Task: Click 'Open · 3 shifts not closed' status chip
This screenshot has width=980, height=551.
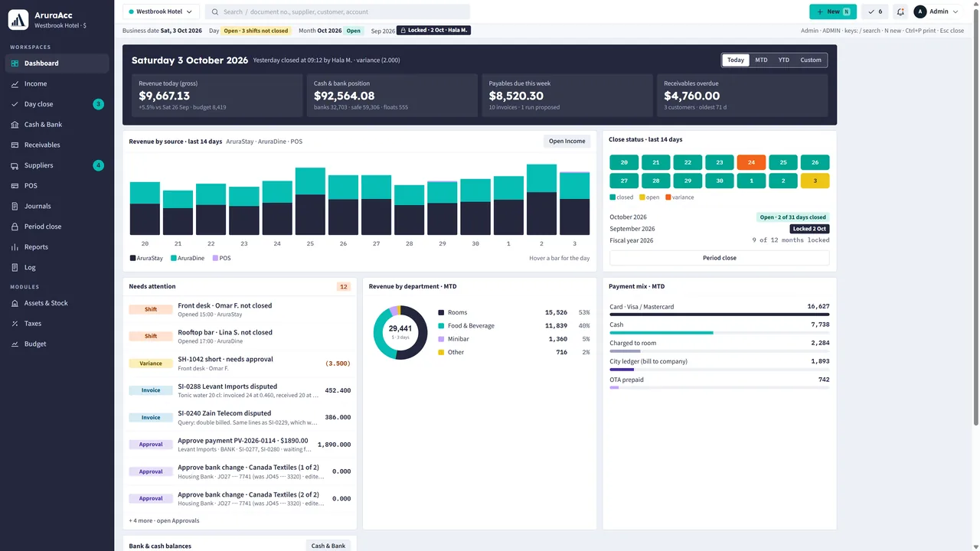Action: (256, 31)
